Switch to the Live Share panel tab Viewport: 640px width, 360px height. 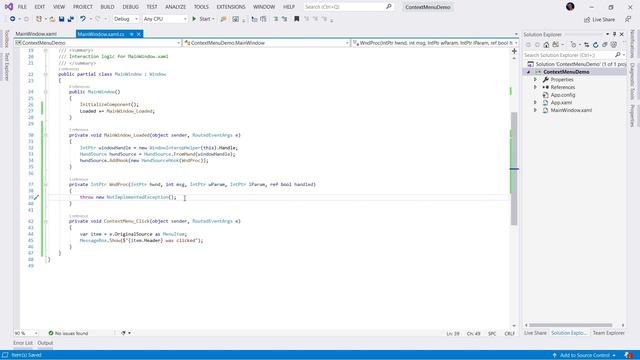coord(535,333)
